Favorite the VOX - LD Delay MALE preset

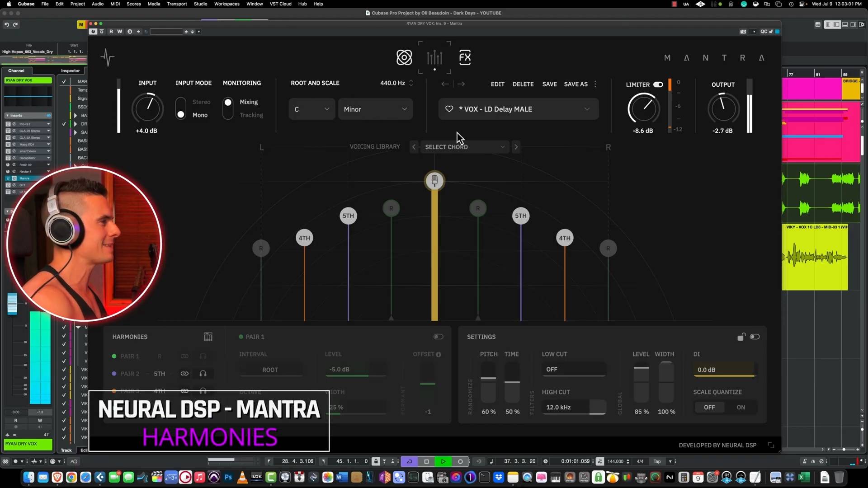coord(449,109)
